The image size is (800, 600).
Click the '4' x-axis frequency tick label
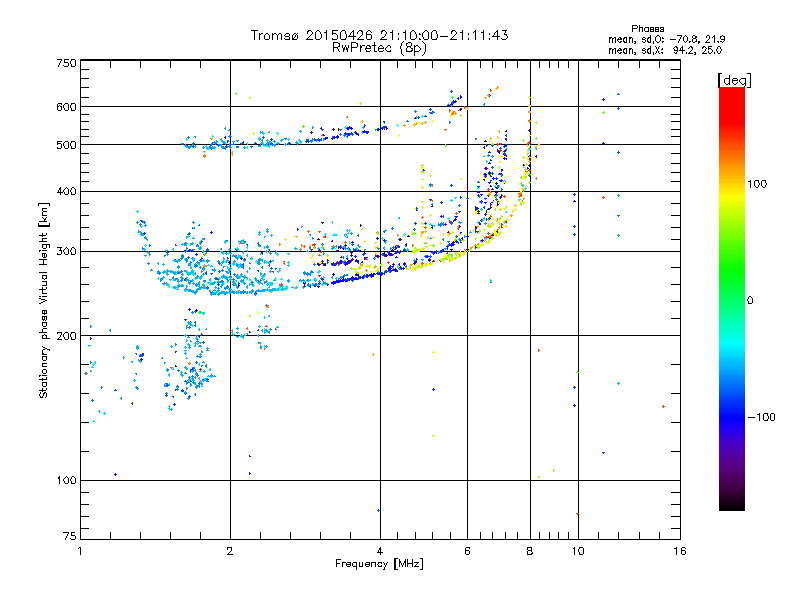pyautogui.click(x=380, y=551)
